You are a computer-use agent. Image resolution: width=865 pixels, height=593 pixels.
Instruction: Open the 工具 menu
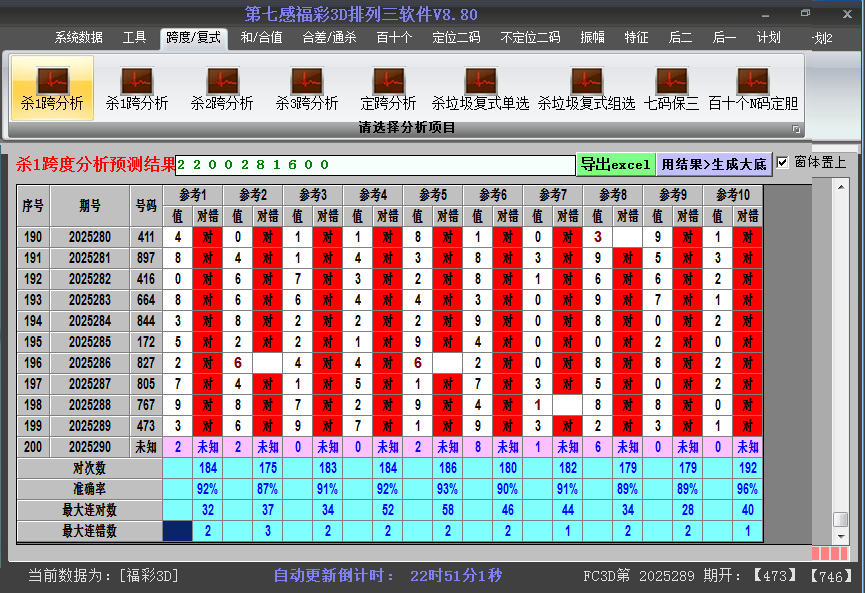coord(134,37)
